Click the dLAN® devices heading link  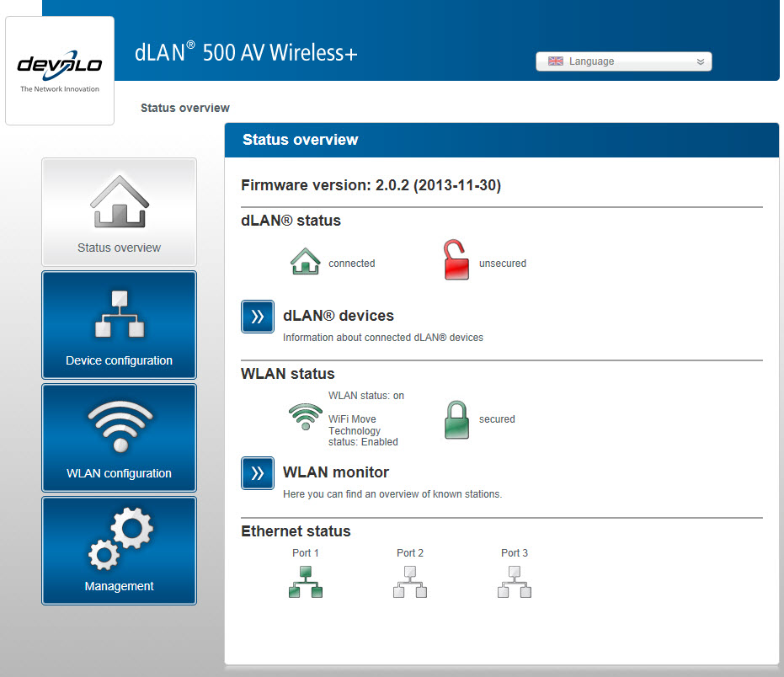[x=339, y=316]
